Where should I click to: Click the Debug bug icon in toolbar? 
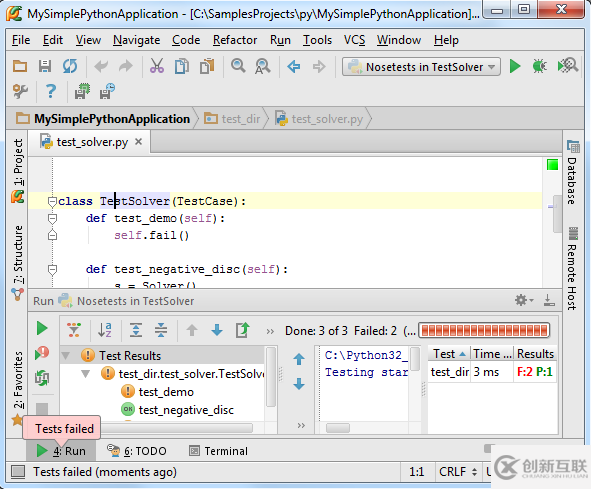[539, 67]
